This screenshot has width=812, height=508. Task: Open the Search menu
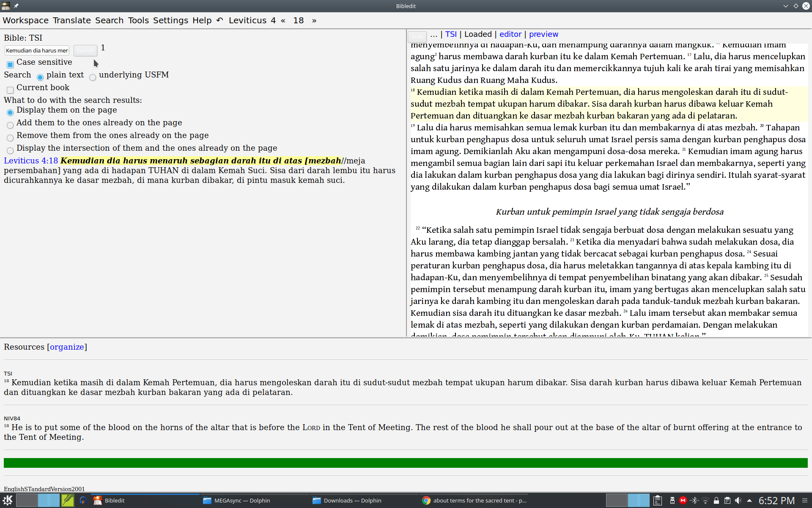(109, 20)
